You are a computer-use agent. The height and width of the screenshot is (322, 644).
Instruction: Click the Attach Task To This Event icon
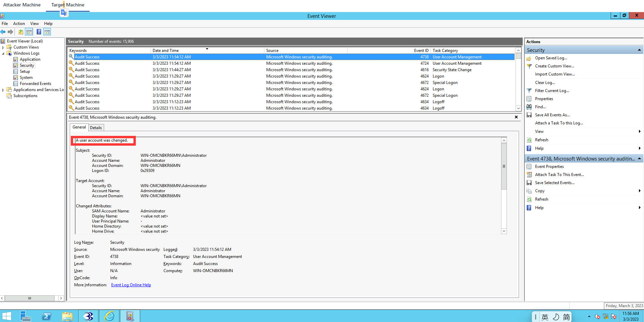[x=529, y=175]
